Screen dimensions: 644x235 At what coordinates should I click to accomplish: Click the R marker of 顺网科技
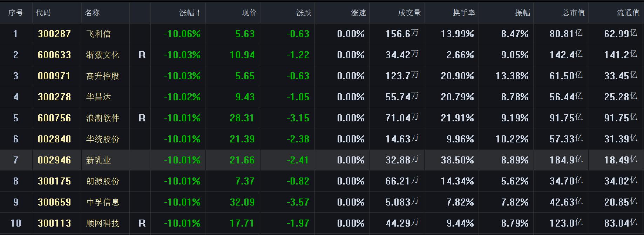click(x=142, y=223)
